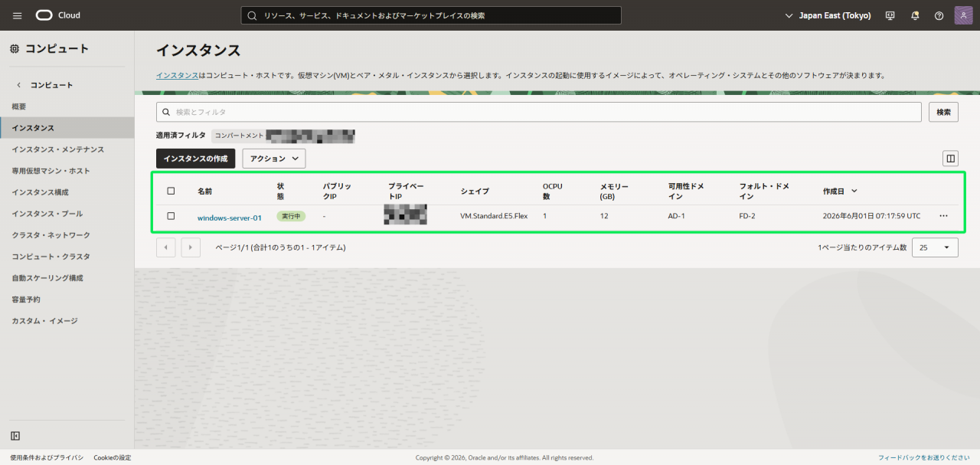Click the 2026年6月01日 creation date cell
This screenshot has width=980, height=465.
coord(871,216)
